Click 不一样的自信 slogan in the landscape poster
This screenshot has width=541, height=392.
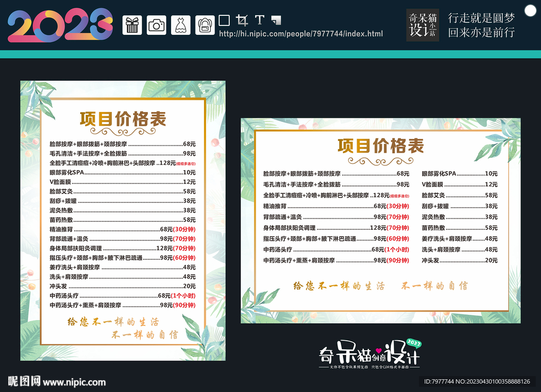(435, 286)
